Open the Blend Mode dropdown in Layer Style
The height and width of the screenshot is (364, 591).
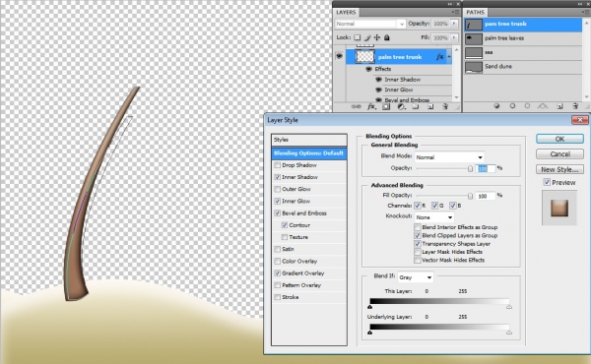pos(449,157)
